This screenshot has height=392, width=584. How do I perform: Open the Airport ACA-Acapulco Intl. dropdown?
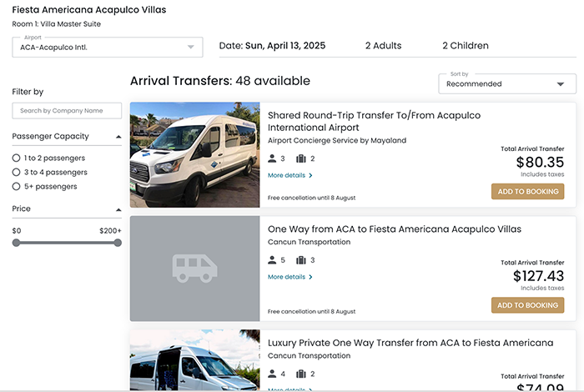pyautogui.click(x=108, y=47)
